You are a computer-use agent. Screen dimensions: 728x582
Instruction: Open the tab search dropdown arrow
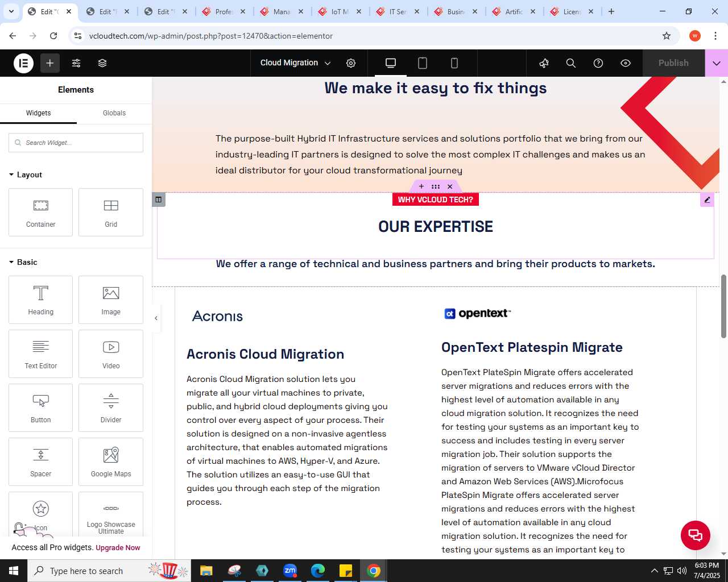(x=11, y=11)
